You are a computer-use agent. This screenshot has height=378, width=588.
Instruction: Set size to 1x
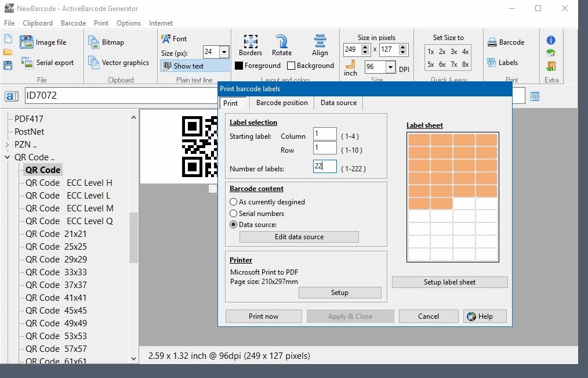tap(430, 52)
